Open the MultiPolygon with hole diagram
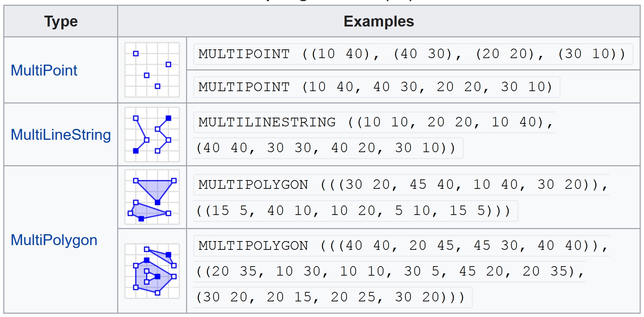The height and width of the screenshot is (317, 644). pos(152,271)
